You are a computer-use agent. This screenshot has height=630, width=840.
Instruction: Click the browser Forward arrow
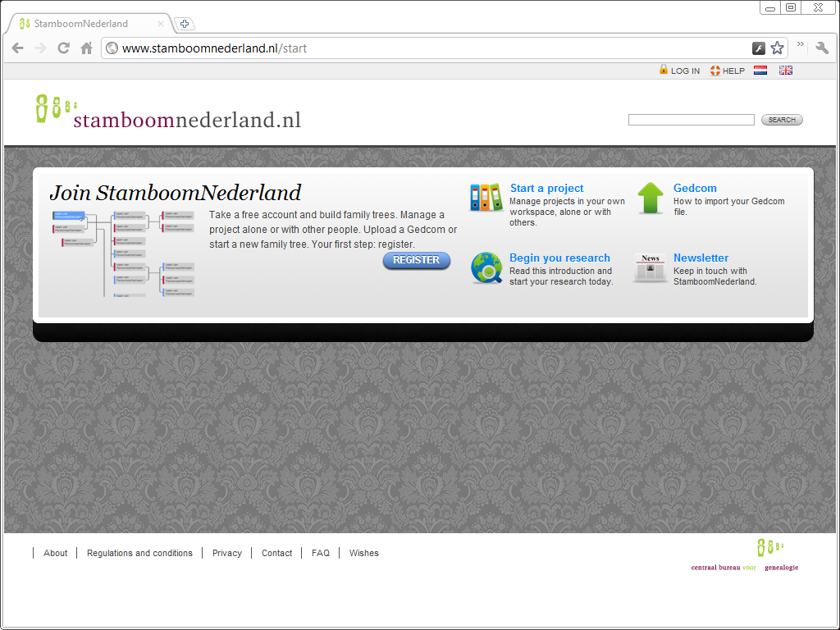[x=41, y=48]
